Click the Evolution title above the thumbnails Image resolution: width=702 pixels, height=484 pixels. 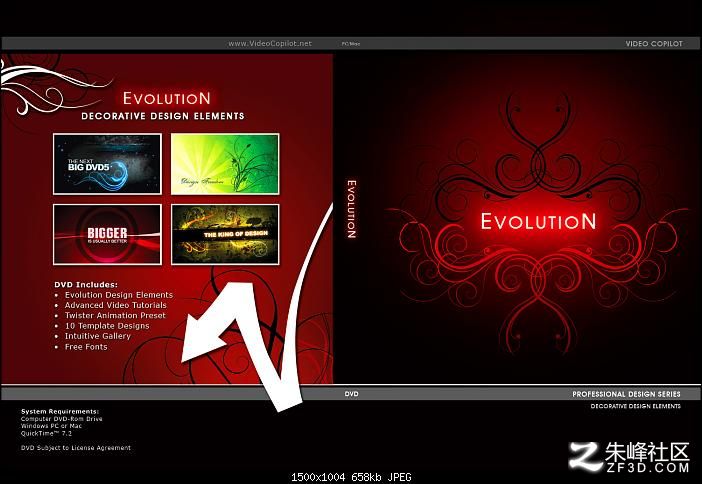(167, 99)
